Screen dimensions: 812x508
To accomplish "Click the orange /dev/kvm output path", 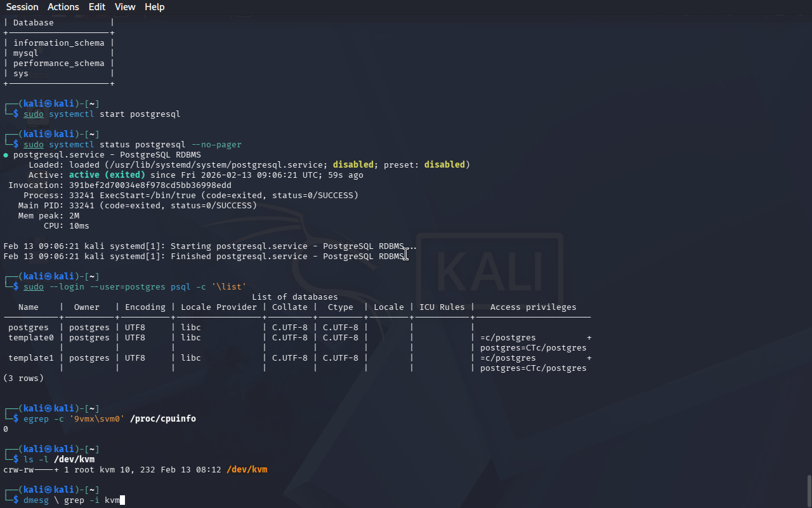I will tap(247, 470).
